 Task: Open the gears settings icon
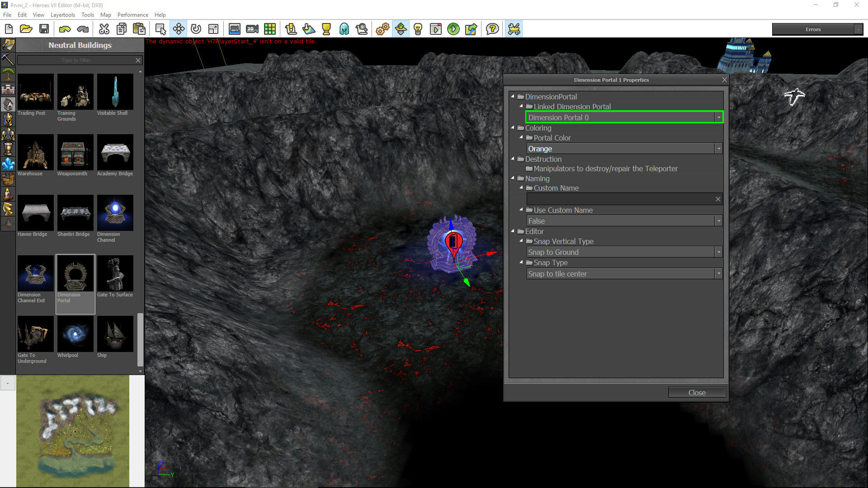point(383,29)
